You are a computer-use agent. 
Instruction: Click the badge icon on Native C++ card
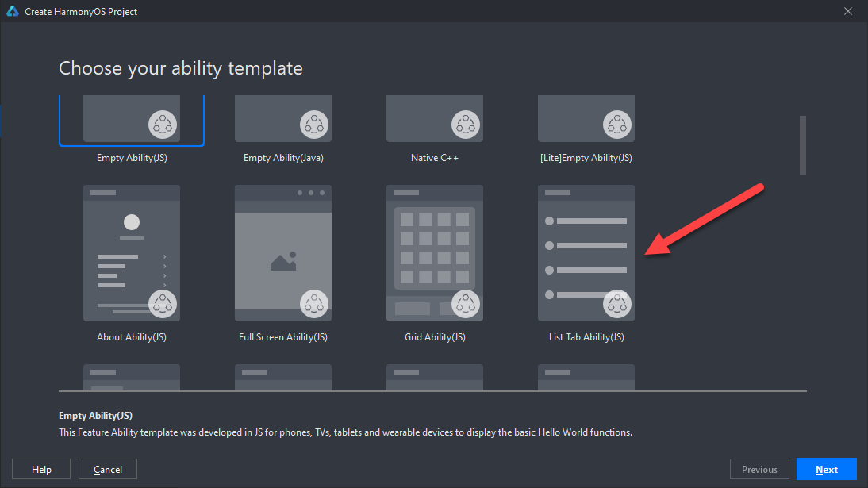click(x=466, y=124)
